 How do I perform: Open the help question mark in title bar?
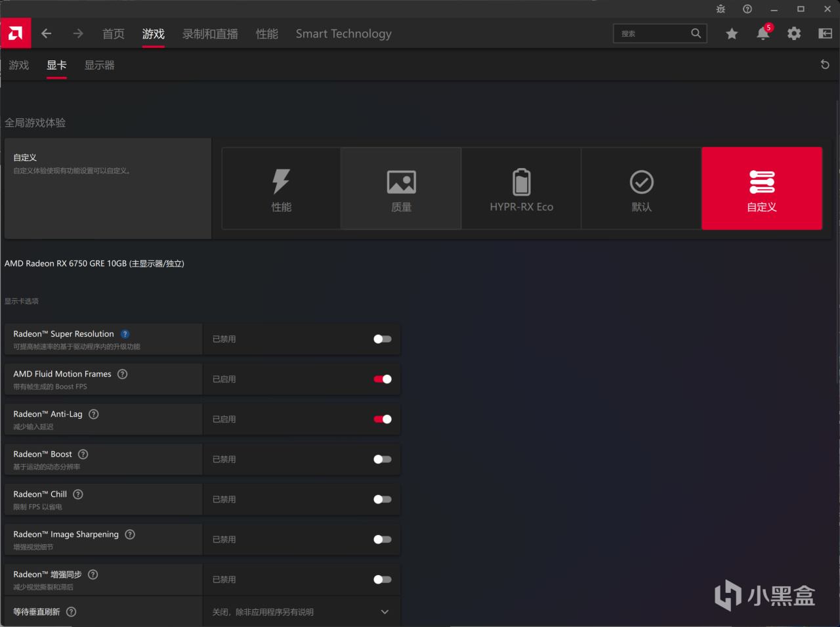point(747,9)
